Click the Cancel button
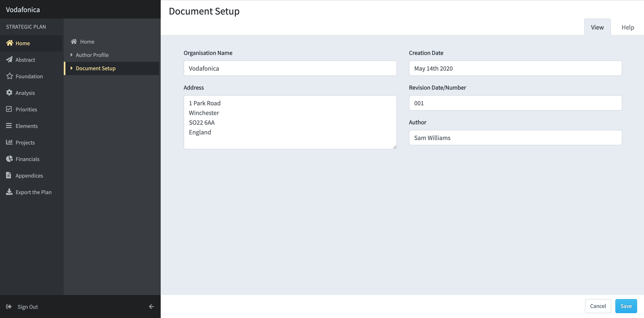 (598, 306)
